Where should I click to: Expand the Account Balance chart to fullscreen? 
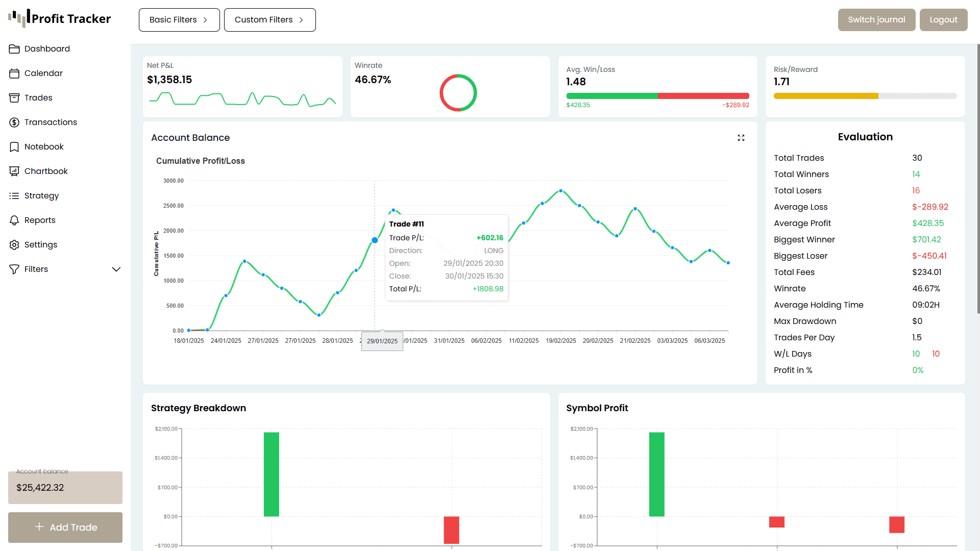coord(742,138)
